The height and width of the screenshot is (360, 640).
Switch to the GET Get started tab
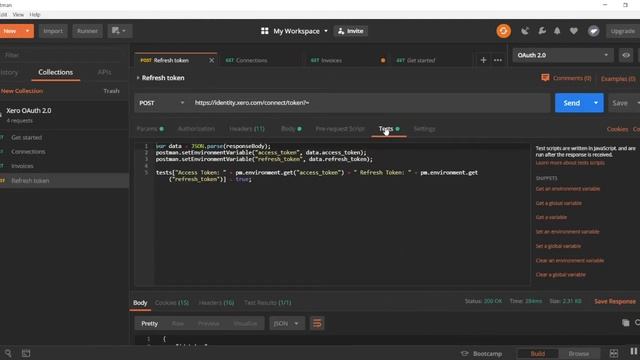click(431, 60)
